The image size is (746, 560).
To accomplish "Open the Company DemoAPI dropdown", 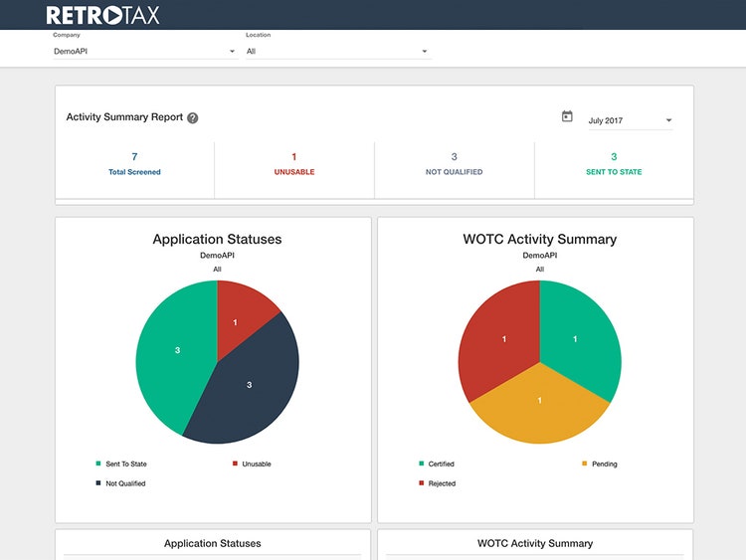I will [x=145, y=52].
